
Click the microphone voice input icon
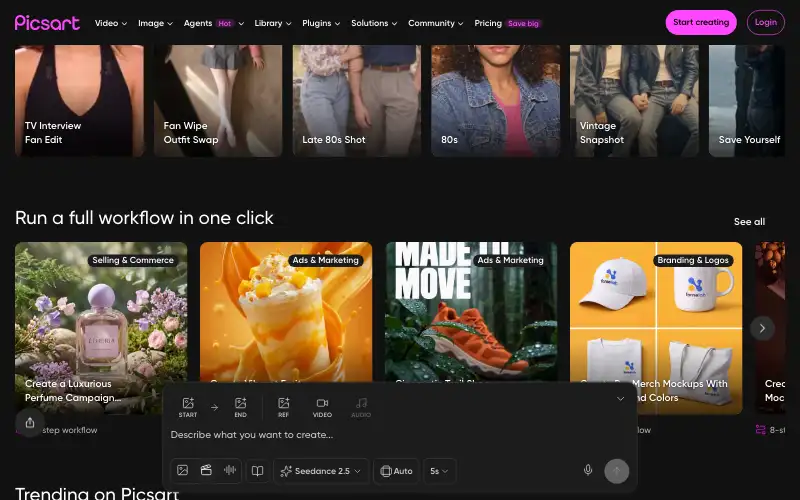(588, 470)
